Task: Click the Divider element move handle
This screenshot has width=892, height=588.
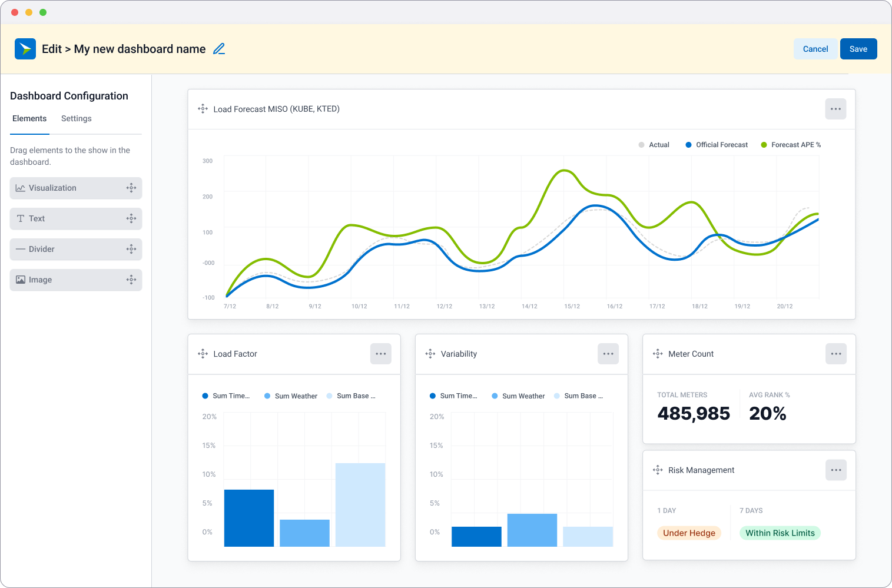Action: (131, 249)
